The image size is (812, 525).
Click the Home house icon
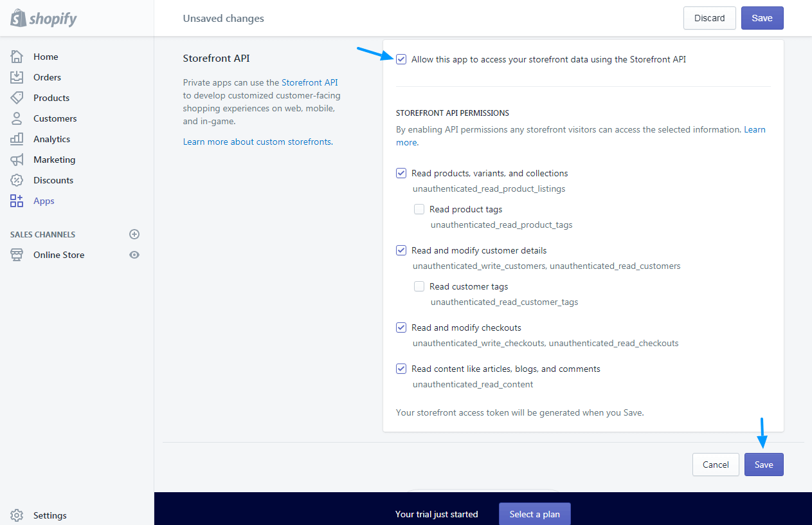pyautogui.click(x=17, y=57)
